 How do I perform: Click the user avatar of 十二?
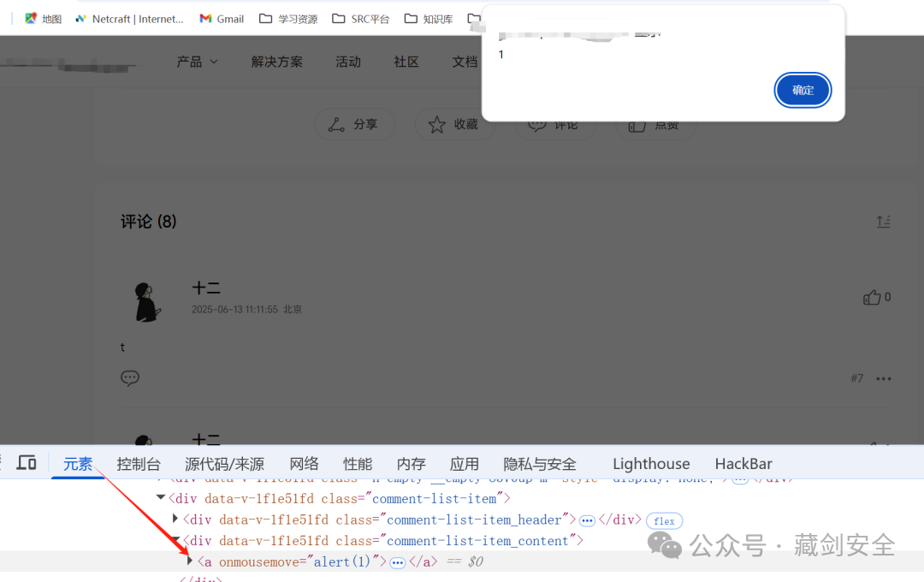tap(145, 301)
